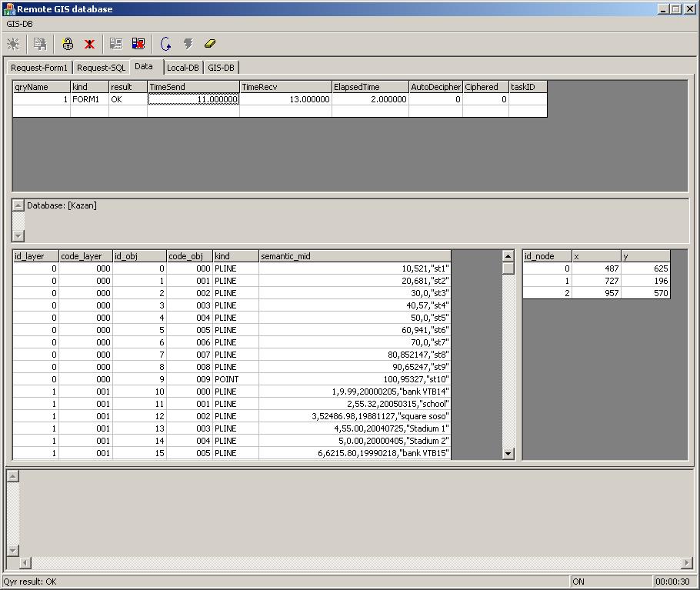
Task: Switch to the Request-SQL tab
Action: pyautogui.click(x=101, y=68)
